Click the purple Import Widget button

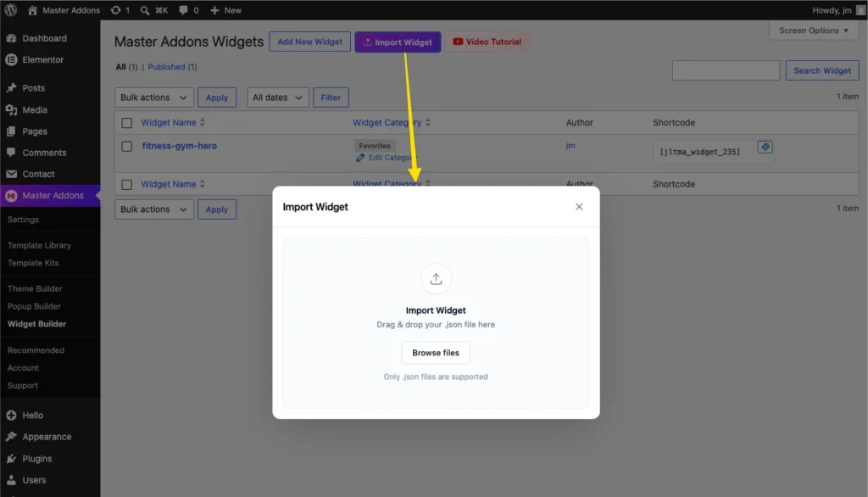[x=398, y=42]
